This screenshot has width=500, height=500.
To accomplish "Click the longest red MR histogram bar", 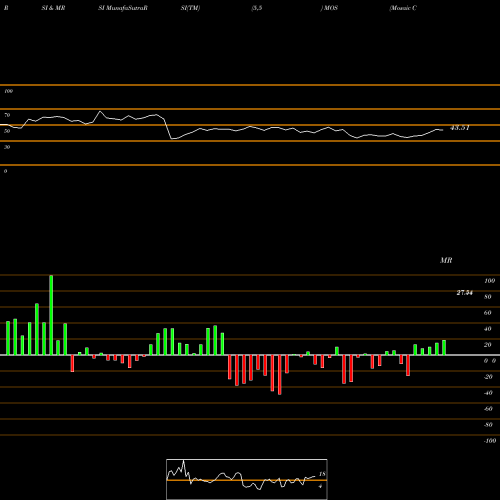I will click(x=279, y=375).
